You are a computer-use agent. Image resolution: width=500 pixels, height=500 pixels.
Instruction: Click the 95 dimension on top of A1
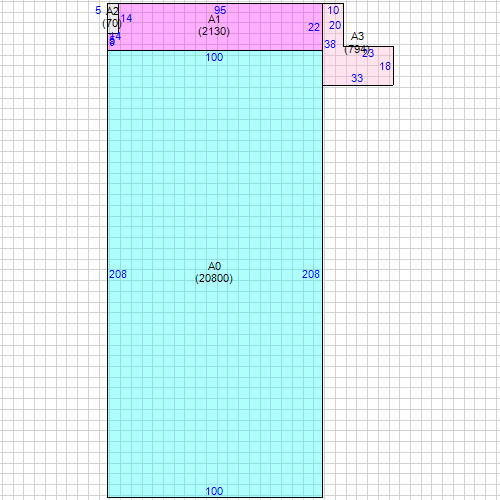tap(220, 10)
